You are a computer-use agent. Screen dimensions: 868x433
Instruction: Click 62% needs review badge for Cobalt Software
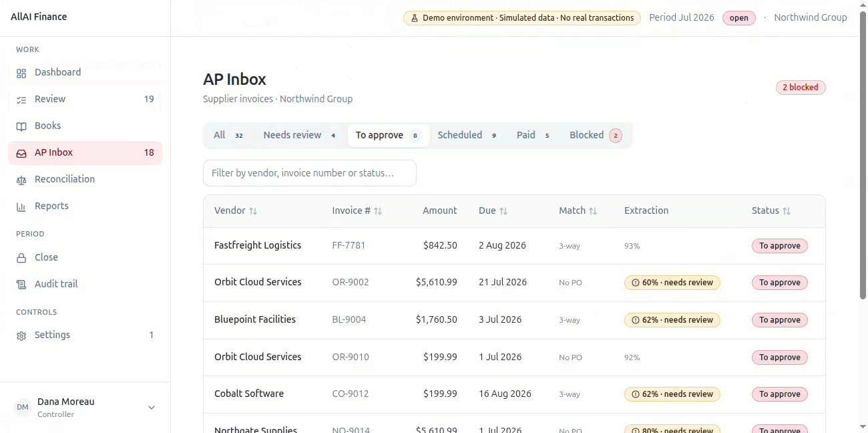tap(672, 394)
